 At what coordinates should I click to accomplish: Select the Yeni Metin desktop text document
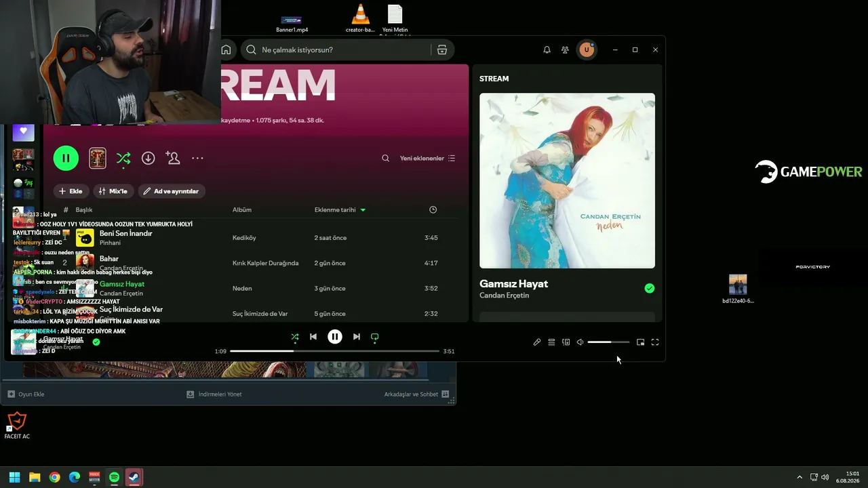coord(395,18)
